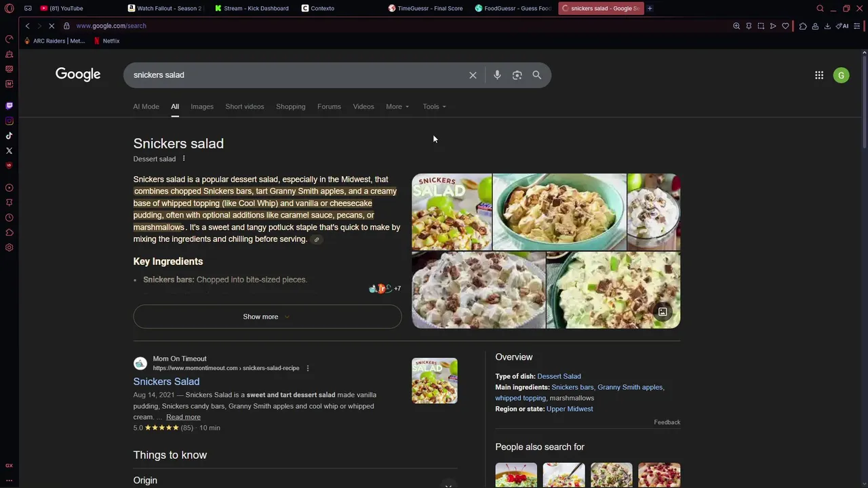Open sidebar Extensions cube icon
Viewport: 868px width, 488px height.
tap(9, 232)
